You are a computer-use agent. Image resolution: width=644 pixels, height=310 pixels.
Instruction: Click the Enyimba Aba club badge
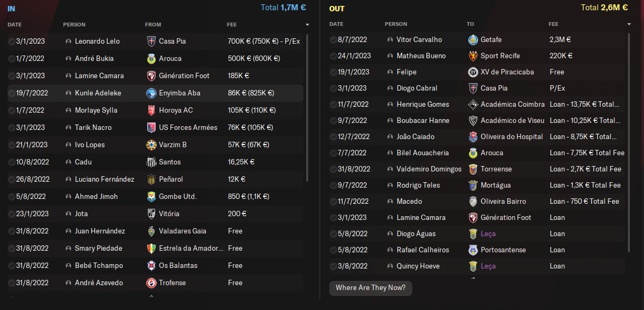coord(151,93)
